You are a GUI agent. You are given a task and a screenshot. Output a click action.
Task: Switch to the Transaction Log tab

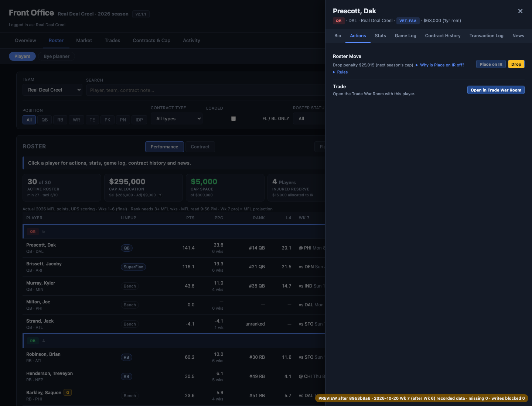point(487,36)
